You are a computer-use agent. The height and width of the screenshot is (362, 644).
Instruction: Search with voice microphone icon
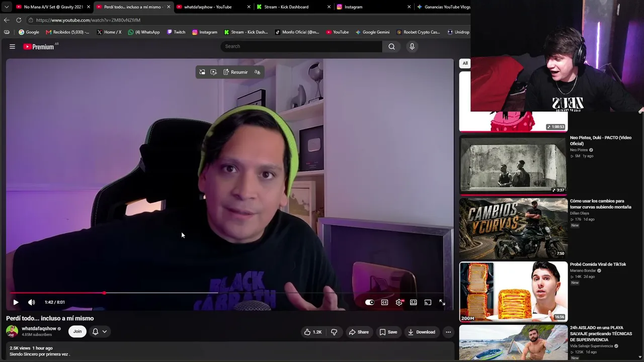[x=412, y=46]
